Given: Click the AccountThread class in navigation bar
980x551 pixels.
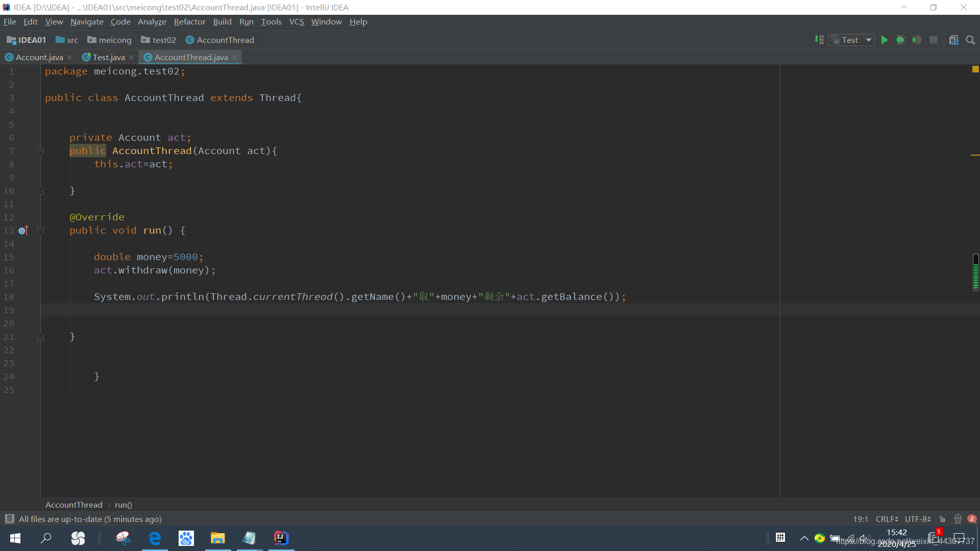Looking at the screenshot, I should pyautogui.click(x=220, y=40).
